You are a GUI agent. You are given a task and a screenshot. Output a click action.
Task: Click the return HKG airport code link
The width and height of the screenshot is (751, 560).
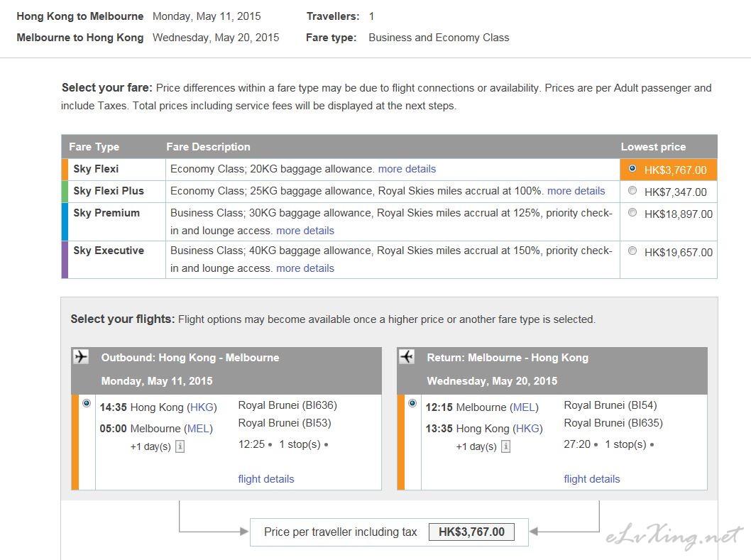pos(528,429)
